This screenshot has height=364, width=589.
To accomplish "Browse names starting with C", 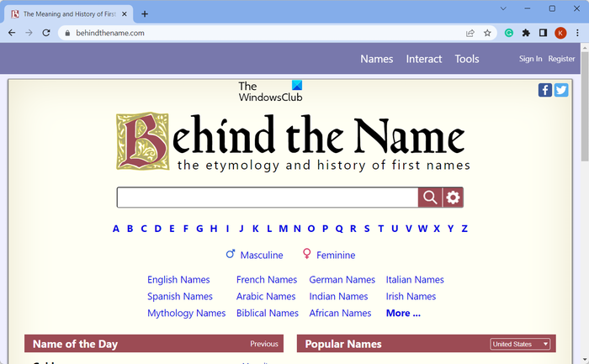I will pos(144,229).
